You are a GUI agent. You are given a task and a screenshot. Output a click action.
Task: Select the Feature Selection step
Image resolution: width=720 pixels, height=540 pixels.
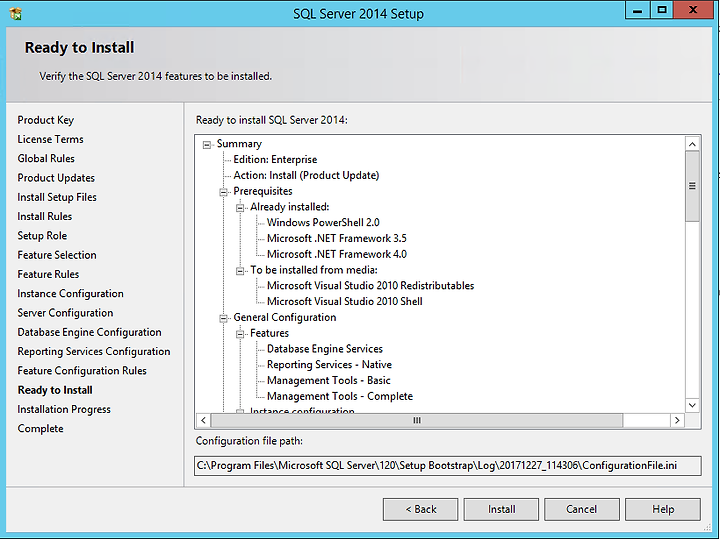click(57, 255)
